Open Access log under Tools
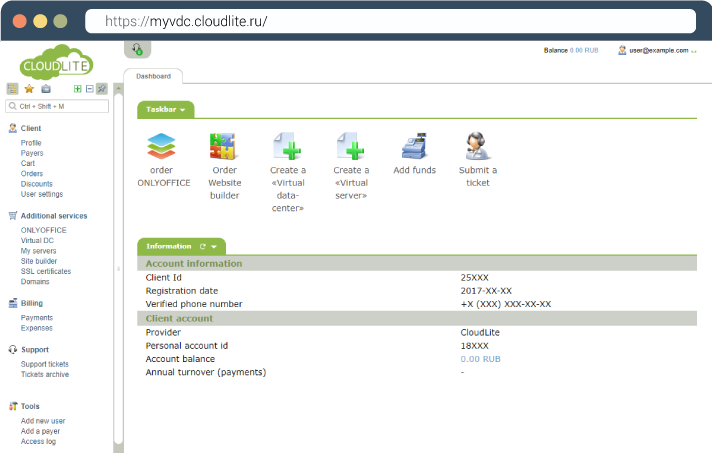The width and height of the screenshot is (712, 453). coord(38,441)
